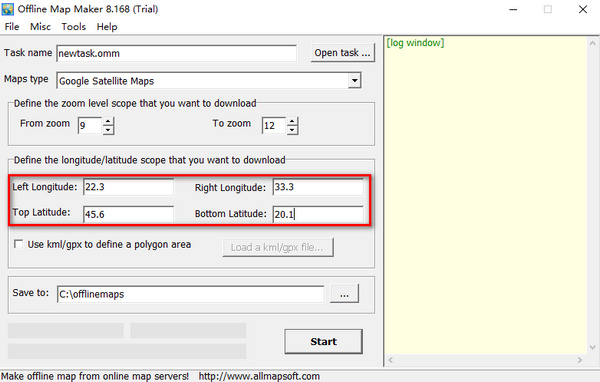Click the log window scroll right arrow

(x=580, y=360)
